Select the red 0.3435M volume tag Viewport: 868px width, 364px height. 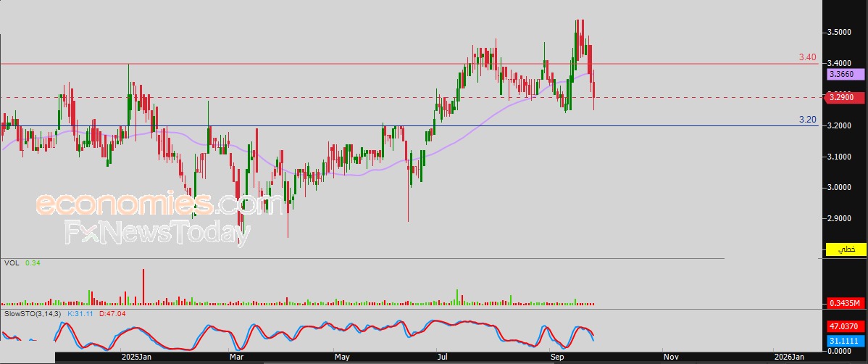845,303
